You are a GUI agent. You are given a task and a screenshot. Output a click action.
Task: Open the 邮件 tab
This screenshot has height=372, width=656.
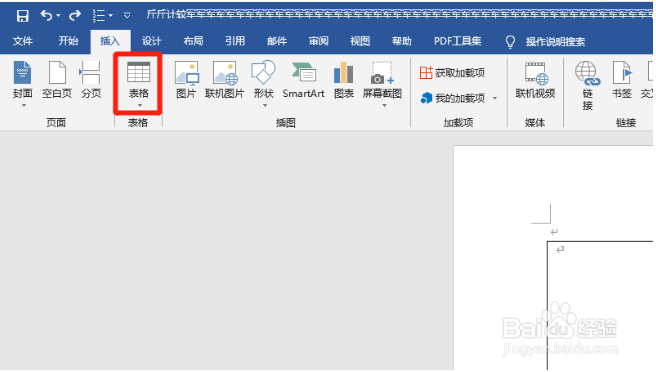pyautogui.click(x=277, y=41)
